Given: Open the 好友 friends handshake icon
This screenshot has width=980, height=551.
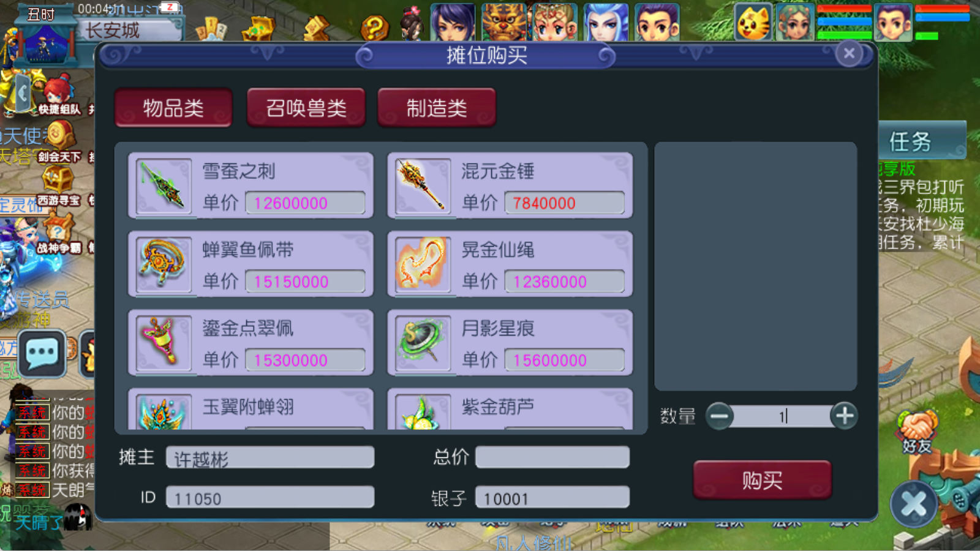Looking at the screenshot, I should [917, 433].
